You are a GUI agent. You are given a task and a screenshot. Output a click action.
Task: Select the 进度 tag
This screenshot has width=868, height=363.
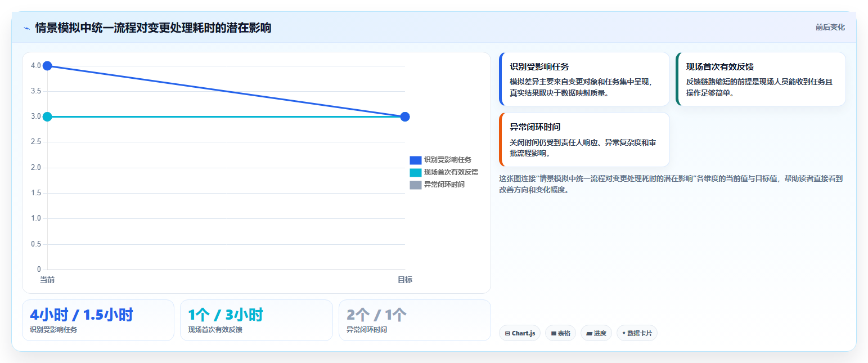pyautogui.click(x=596, y=333)
